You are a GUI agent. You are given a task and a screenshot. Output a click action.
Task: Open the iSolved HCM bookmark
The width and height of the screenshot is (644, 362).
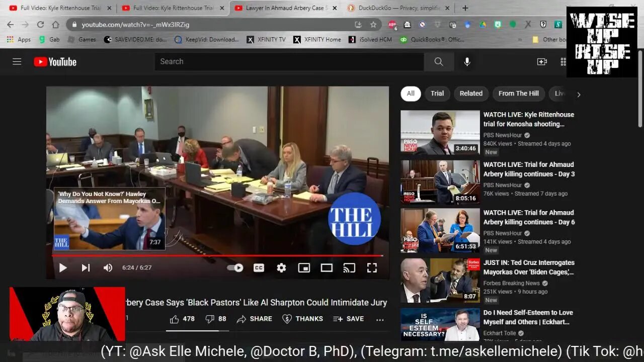tap(371, 39)
